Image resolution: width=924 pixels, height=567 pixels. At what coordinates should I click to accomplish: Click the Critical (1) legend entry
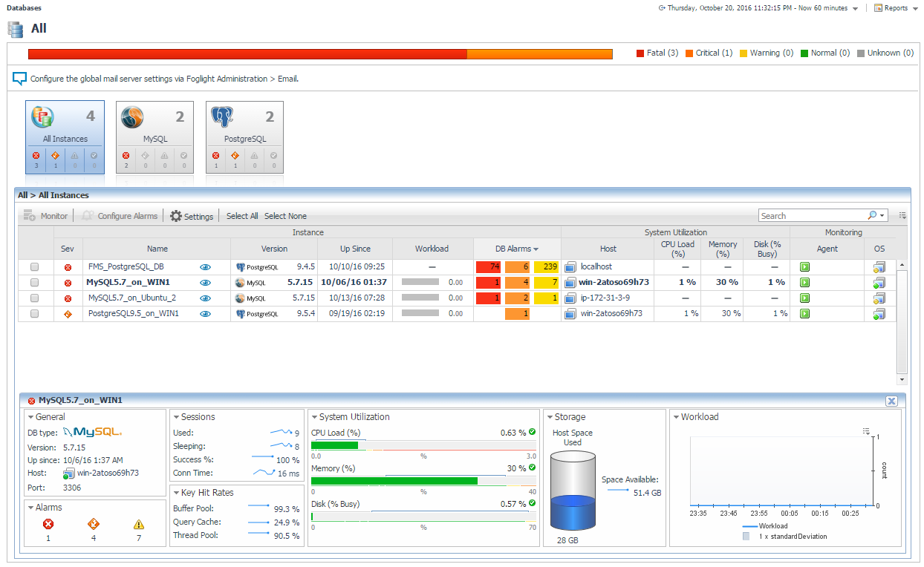click(x=709, y=53)
